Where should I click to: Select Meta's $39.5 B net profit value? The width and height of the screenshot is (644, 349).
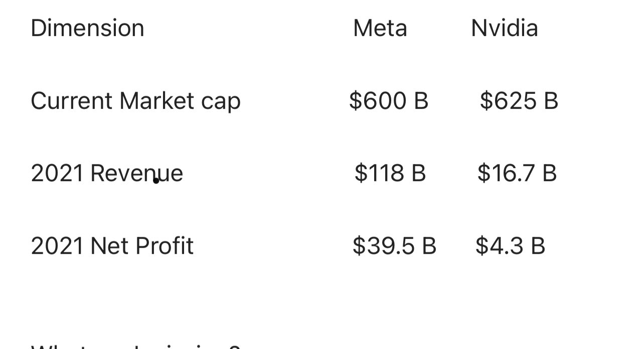pos(394,246)
